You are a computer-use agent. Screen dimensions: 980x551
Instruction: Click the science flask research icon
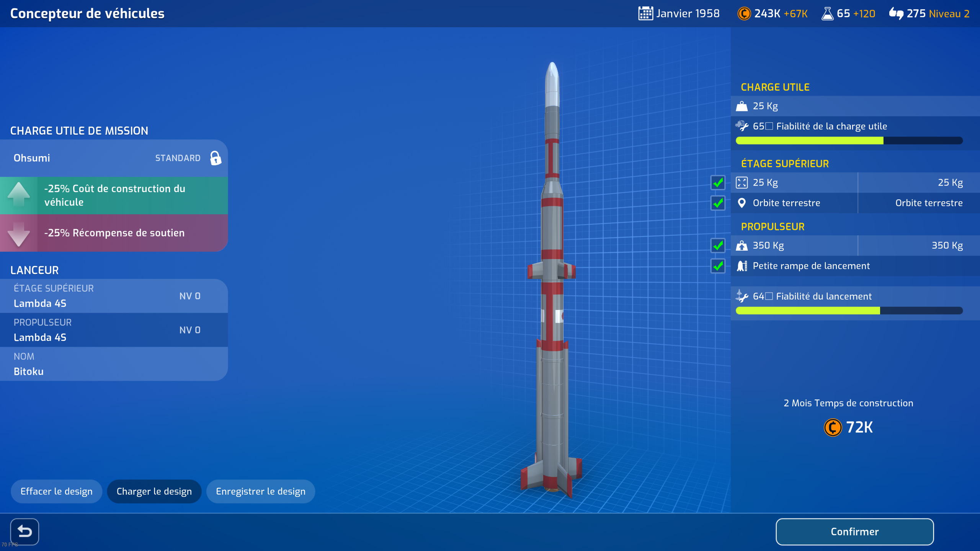(827, 13)
